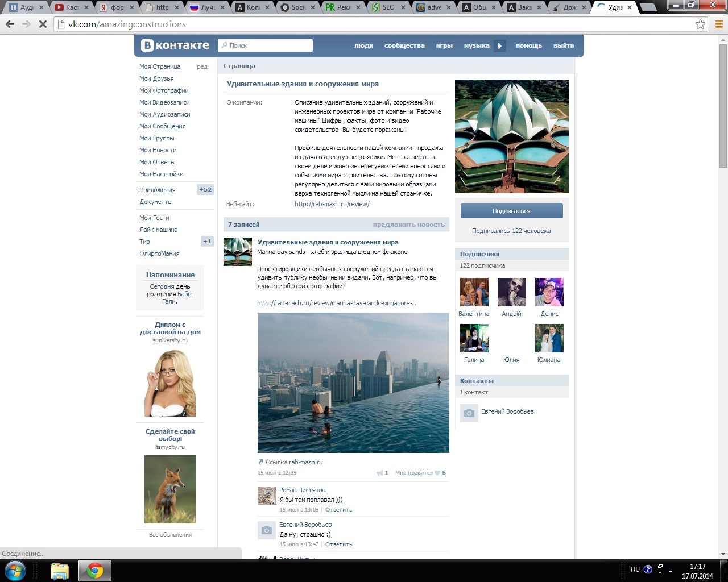This screenshot has height=582, width=728.
Task: Open 'люди' in the header
Action: pyautogui.click(x=363, y=45)
